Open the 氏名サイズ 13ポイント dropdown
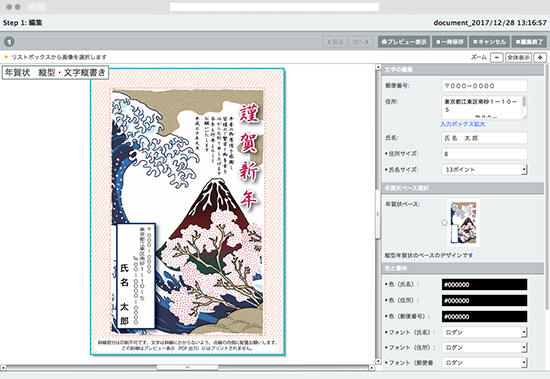The height and width of the screenshot is (379, 550). pyautogui.click(x=484, y=169)
